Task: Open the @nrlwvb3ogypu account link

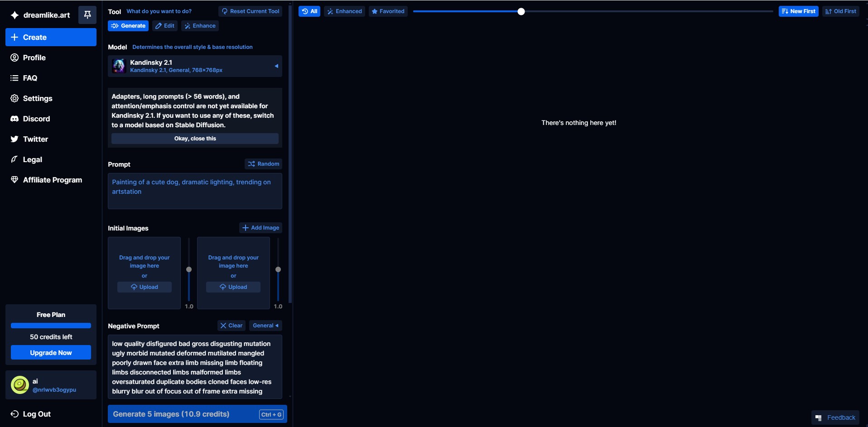Action: [54, 390]
